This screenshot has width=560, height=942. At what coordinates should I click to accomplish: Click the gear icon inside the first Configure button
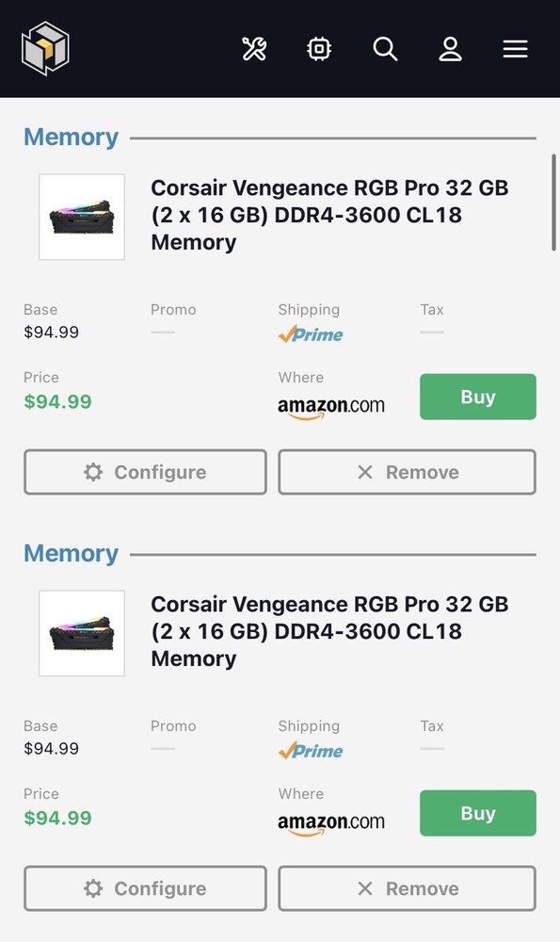(91, 472)
